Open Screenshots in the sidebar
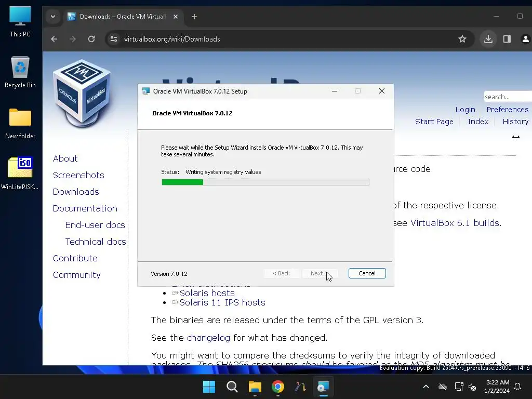This screenshot has height=399, width=532. (78, 175)
